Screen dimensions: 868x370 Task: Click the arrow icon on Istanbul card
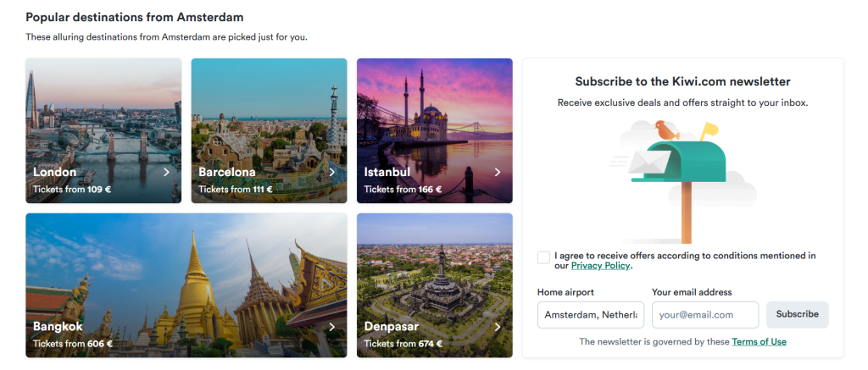coord(498,172)
